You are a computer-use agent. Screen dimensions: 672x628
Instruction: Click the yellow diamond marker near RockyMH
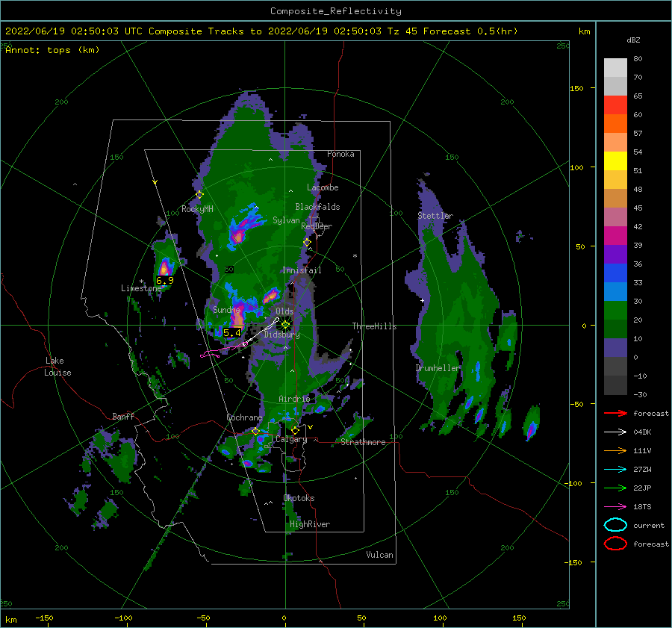pos(199,195)
